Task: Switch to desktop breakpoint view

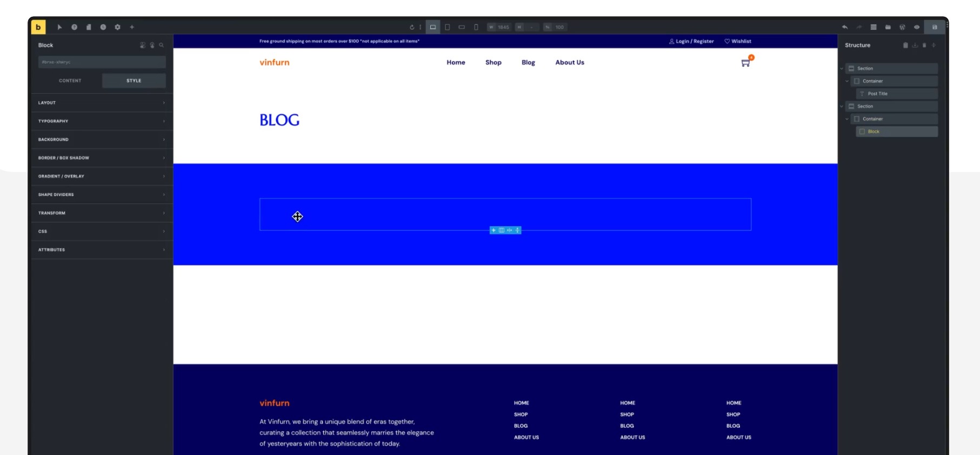Action: tap(433, 27)
